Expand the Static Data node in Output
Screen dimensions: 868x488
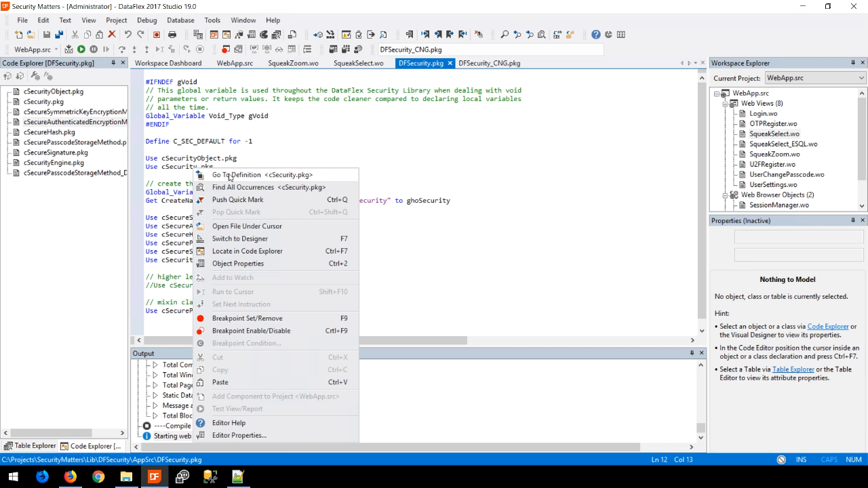click(155, 395)
